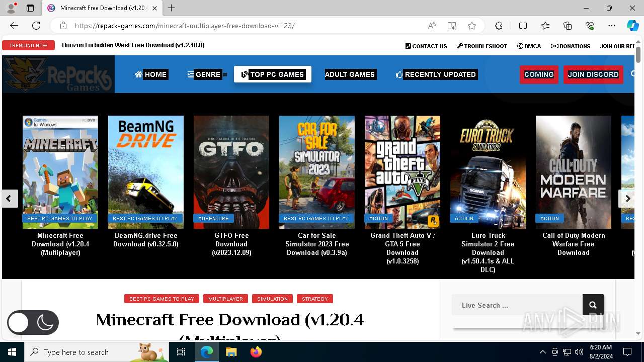Click Action tag on GTA V card
Screen dimensions: 644x362
[378, 218]
